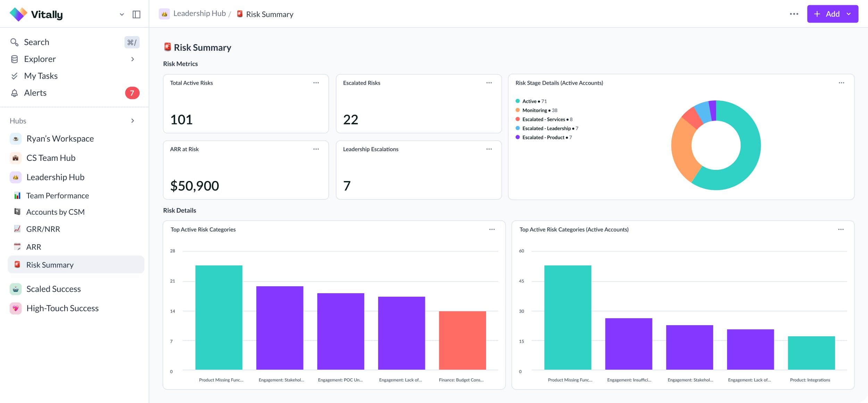Toggle the sidebar collapse panel icon

[x=136, y=14]
